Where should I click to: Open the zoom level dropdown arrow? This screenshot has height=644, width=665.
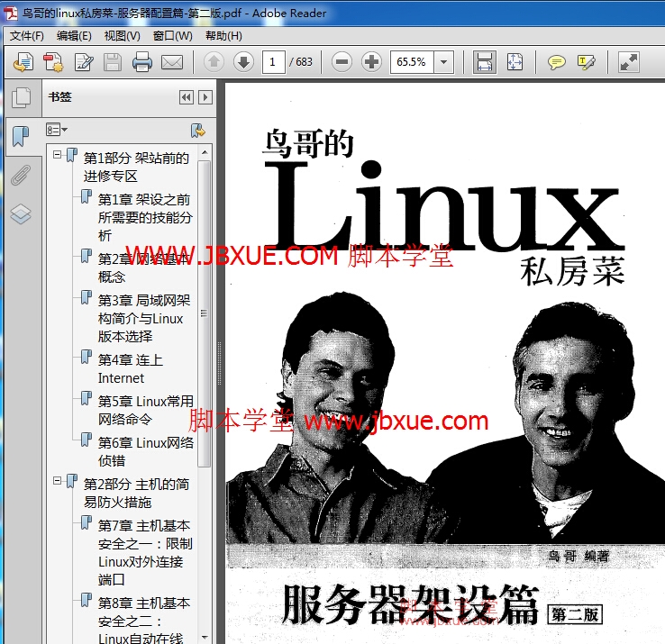(x=443, y=62)
